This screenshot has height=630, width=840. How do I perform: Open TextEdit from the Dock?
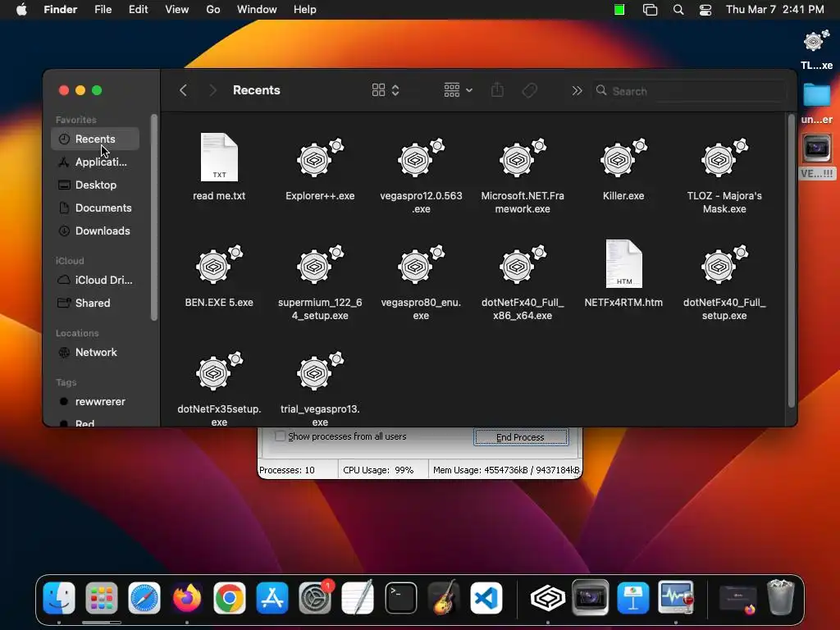pos(358,597)
